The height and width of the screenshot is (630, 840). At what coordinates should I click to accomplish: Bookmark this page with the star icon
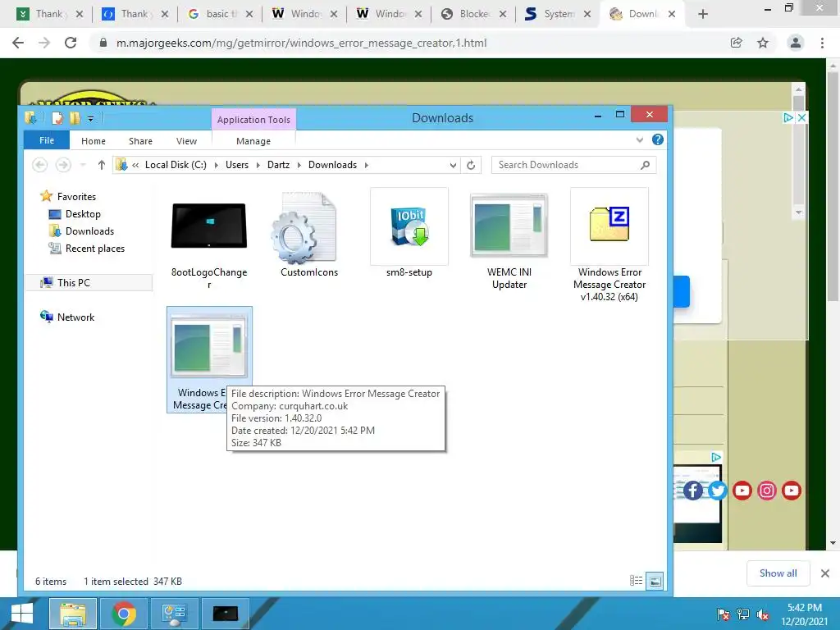763,43
